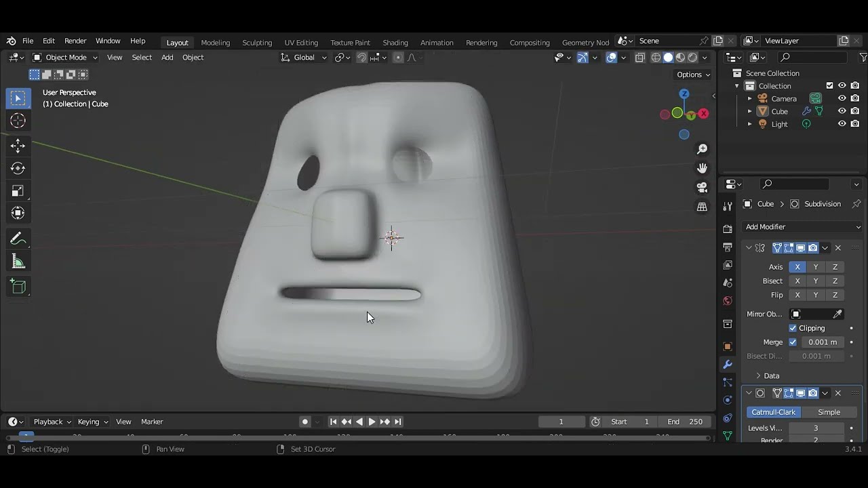Switch to the UV Editing workspace tab
The image size is (868, 488).
pos(301,42)
